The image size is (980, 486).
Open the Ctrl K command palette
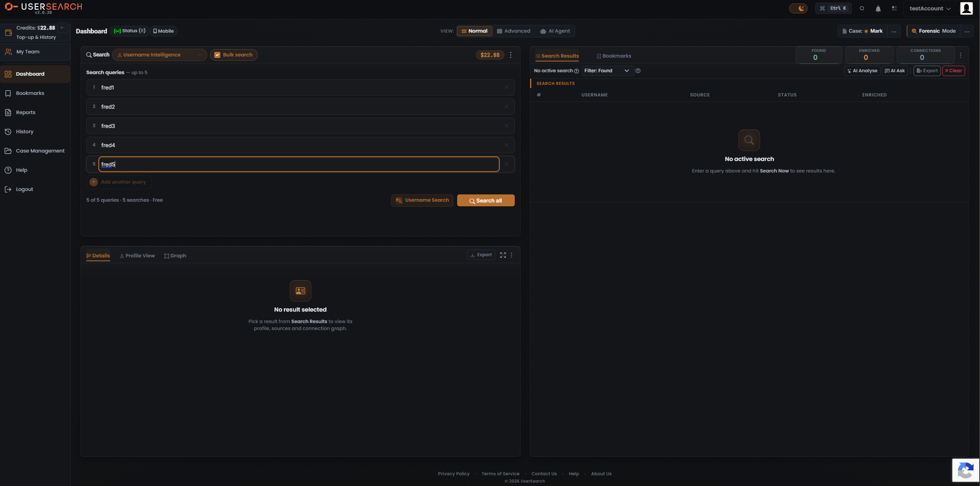pyautogui.click(x=833, y=8)
